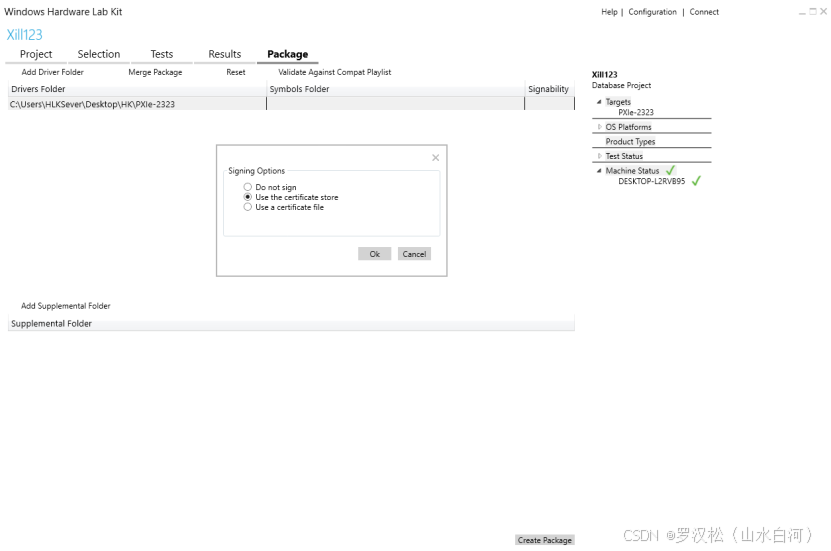Expand the Test Status node
The height and width of the screenshot is (551, 831).
pos(599,156)
